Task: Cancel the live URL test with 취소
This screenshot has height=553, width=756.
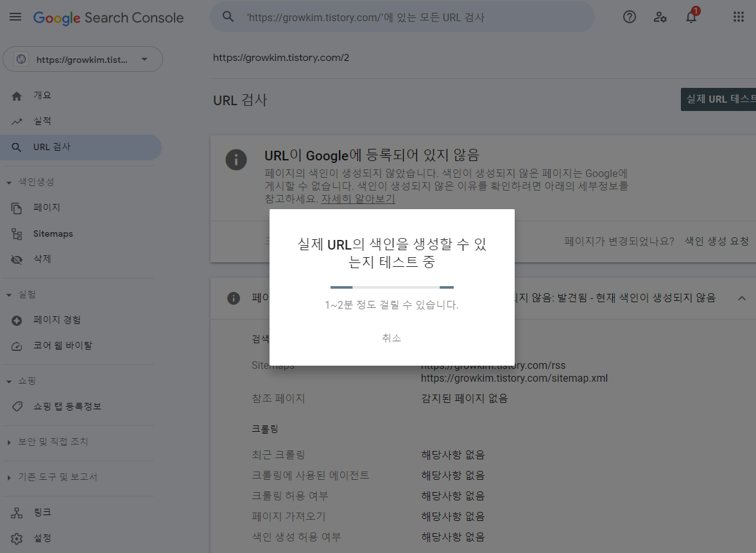Action: click(x=391, y=338)
